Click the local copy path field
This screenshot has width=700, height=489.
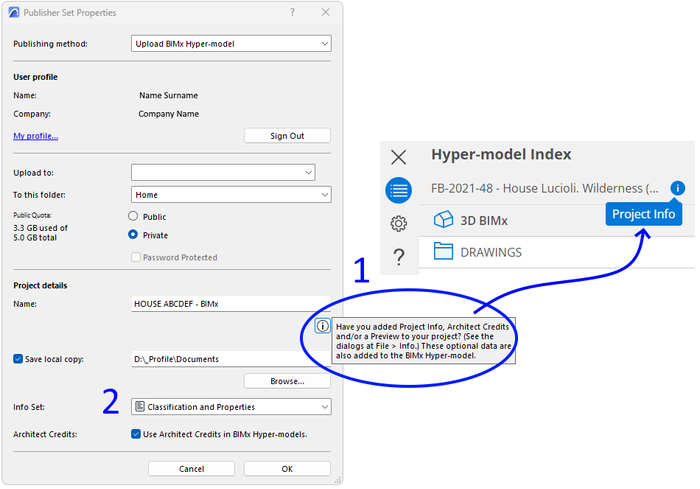[x=231, y=359]
